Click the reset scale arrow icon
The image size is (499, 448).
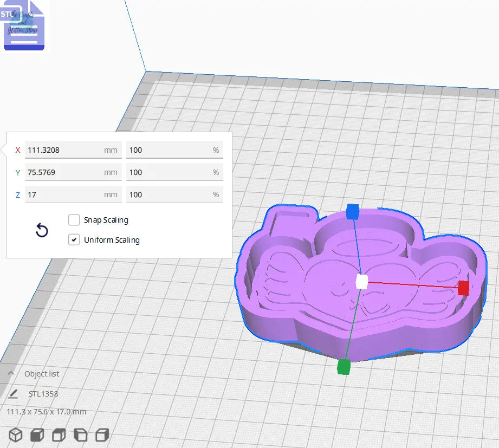pos(42,230)
